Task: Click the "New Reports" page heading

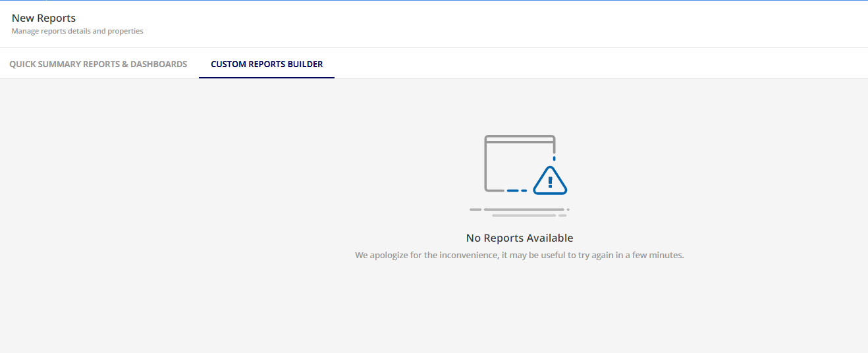Action: pos(43,18)
